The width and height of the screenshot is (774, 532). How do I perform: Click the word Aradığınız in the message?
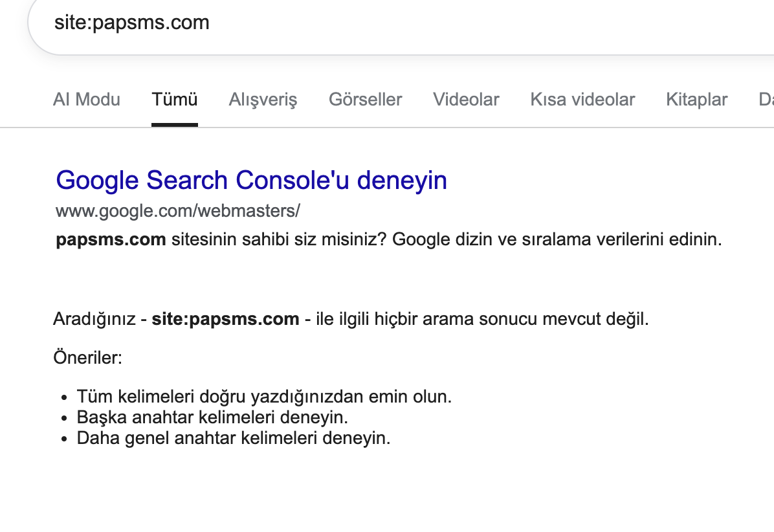coord(94,319)
